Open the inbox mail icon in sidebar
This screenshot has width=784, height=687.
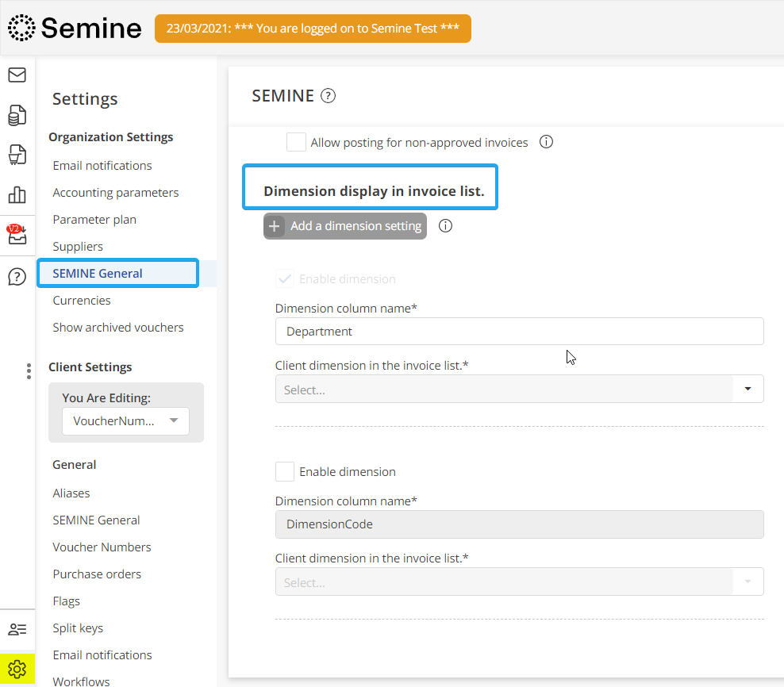point(17,75)
